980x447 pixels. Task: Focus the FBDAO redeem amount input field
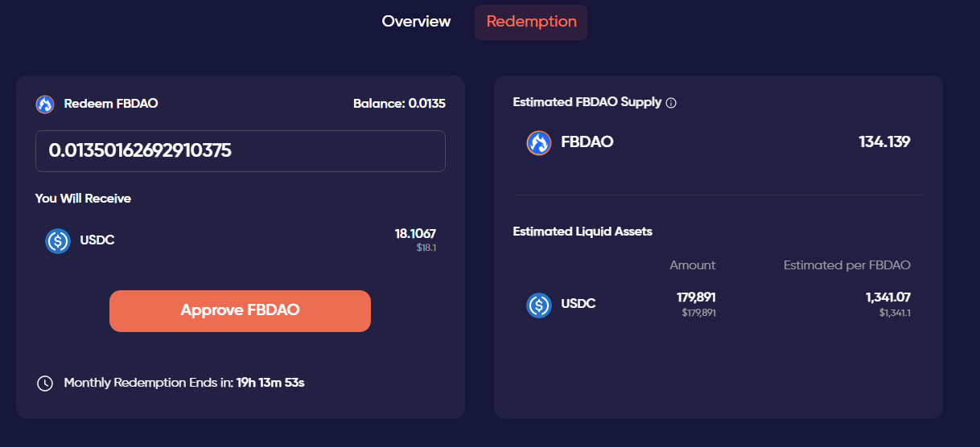[x=240, y=150]
